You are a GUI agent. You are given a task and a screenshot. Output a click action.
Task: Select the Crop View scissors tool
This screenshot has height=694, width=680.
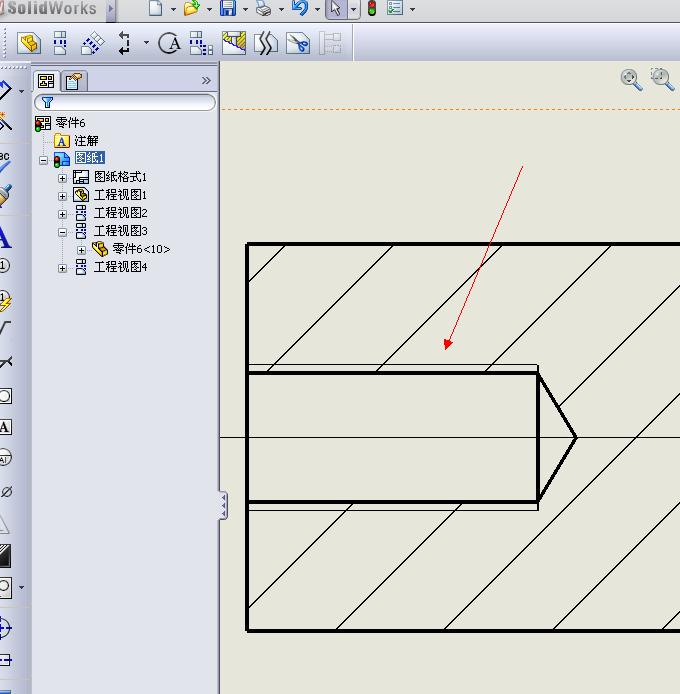pyautogui.click(x=298, y=43)
